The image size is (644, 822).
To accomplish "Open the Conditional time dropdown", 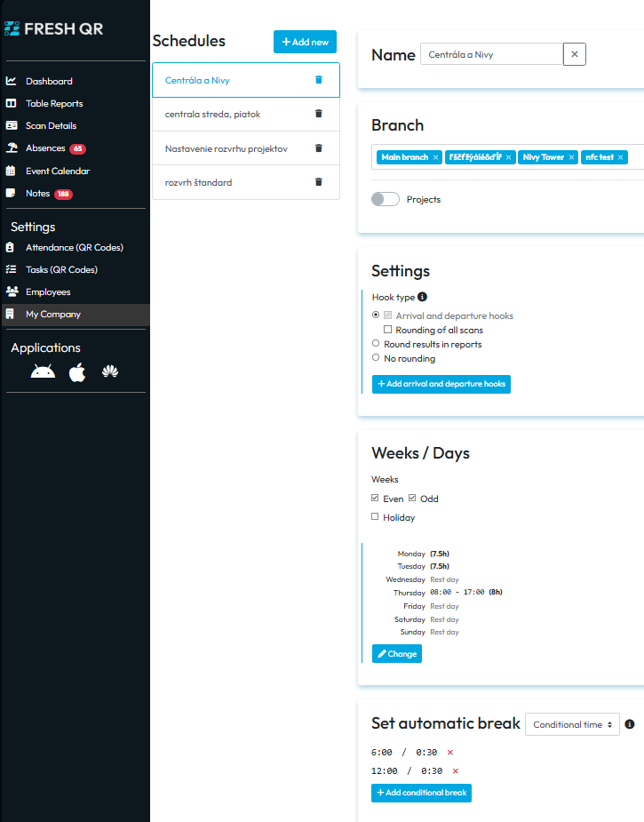I will tap(572, 724).
